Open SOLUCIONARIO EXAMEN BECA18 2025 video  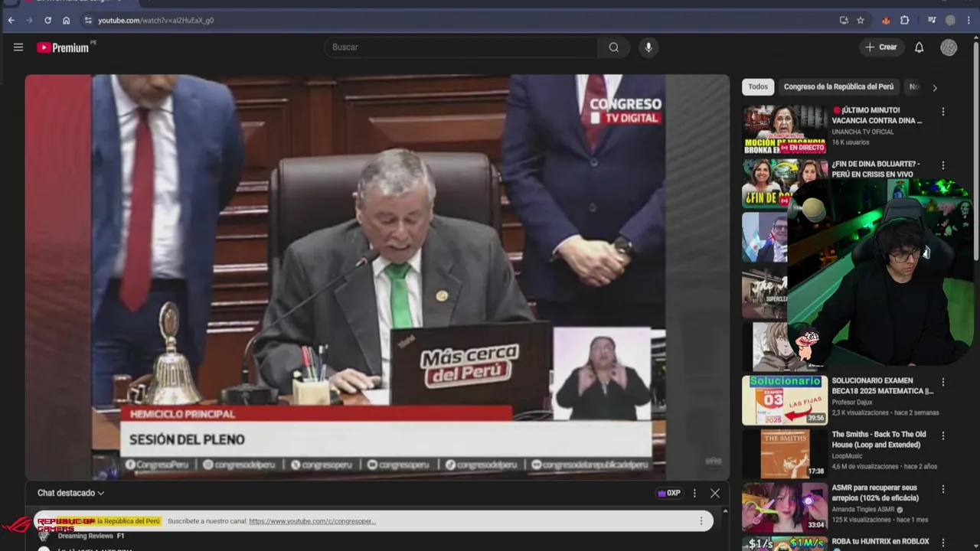click(x=883, y=386)
